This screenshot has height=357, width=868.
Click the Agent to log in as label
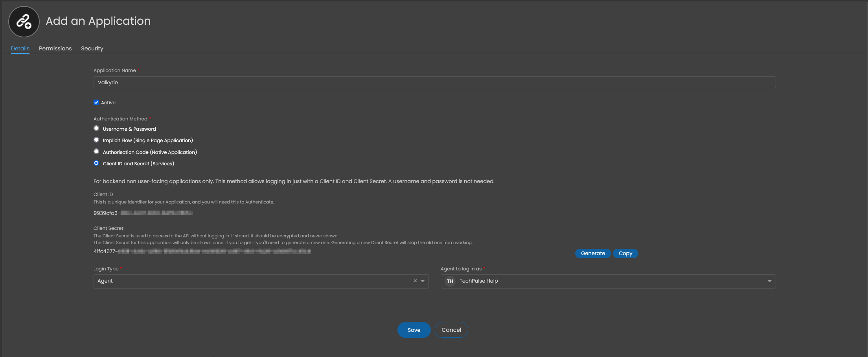coord(461,269)
